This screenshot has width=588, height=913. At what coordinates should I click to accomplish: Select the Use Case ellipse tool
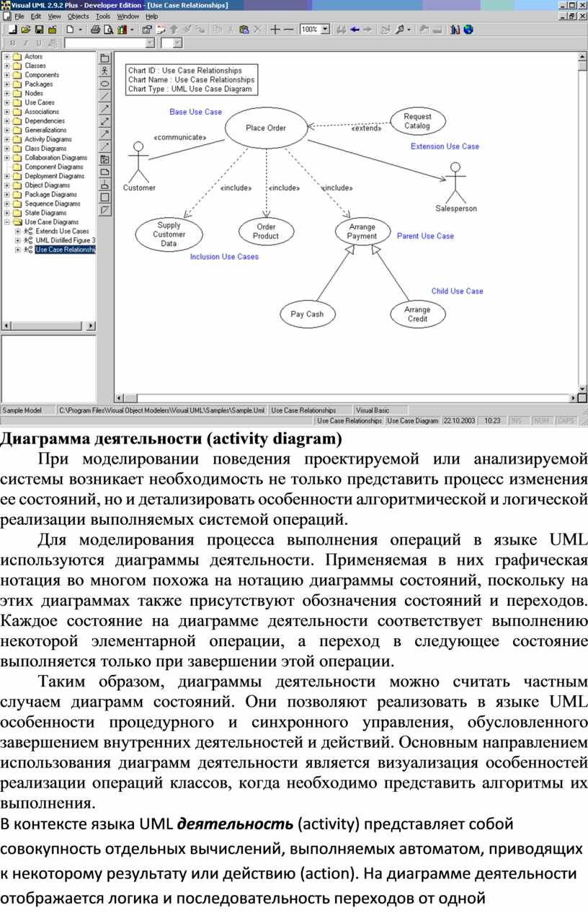click(105, 84)
